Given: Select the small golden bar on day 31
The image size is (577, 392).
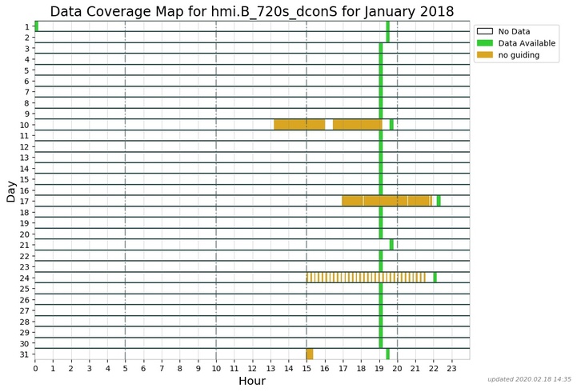Looking at the screenshot, I should 309,354.
